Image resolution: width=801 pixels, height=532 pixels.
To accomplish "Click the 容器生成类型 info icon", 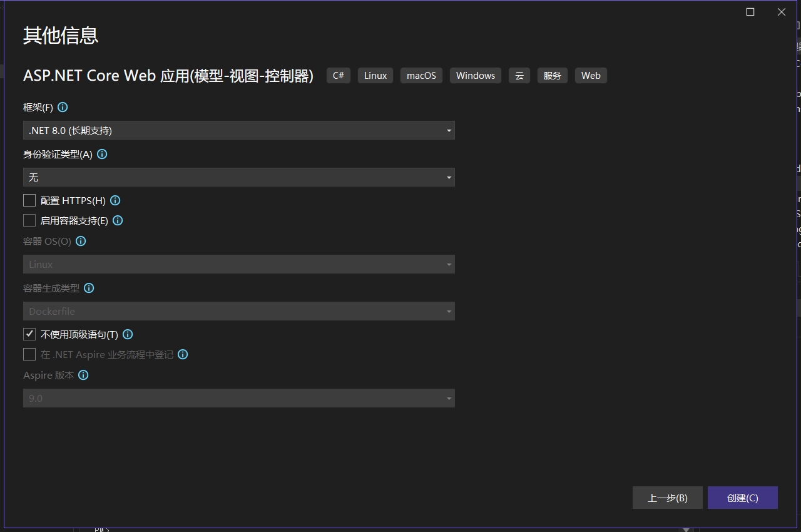I will pyautogui.click(x=88, y=288).
